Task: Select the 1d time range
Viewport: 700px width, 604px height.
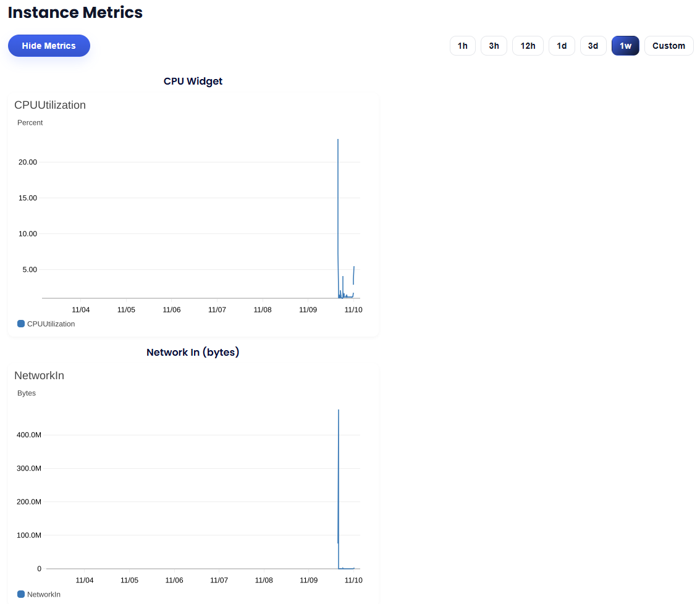Action: coord(562,45)
